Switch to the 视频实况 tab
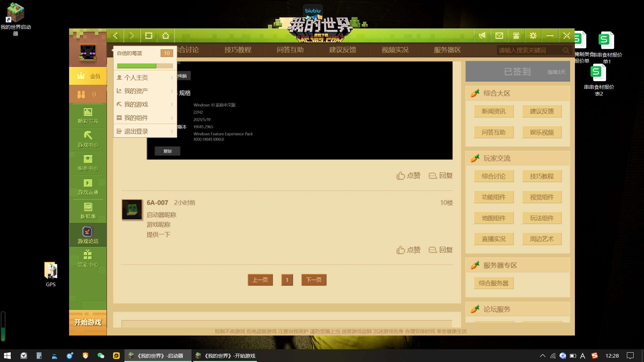The width and height of the screenshot is (644, 362). click(395, 50)
